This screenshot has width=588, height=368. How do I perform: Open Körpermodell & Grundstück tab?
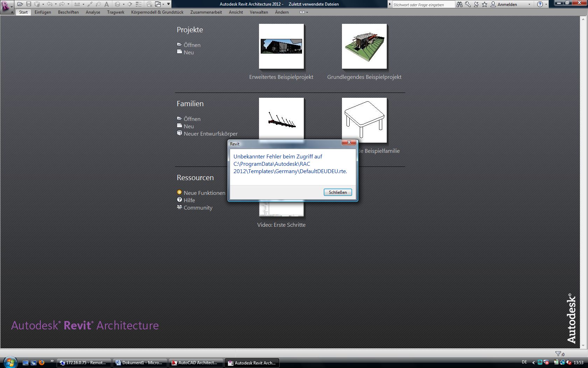(157, 12)
